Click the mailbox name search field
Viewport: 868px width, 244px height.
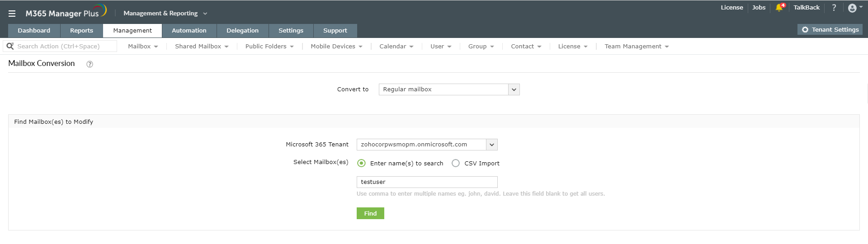(x=427, y=182)
